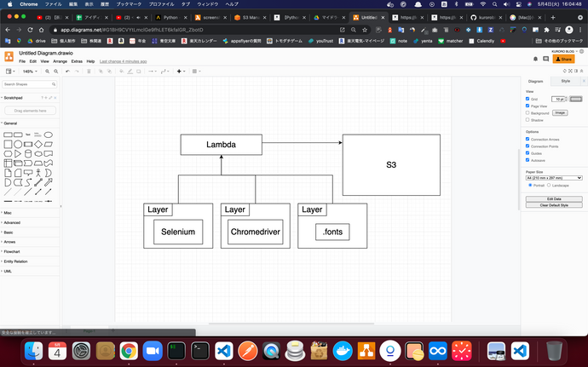588x367 pixels.
Task: Open the Help menu
Action: (x=90, y=61)
